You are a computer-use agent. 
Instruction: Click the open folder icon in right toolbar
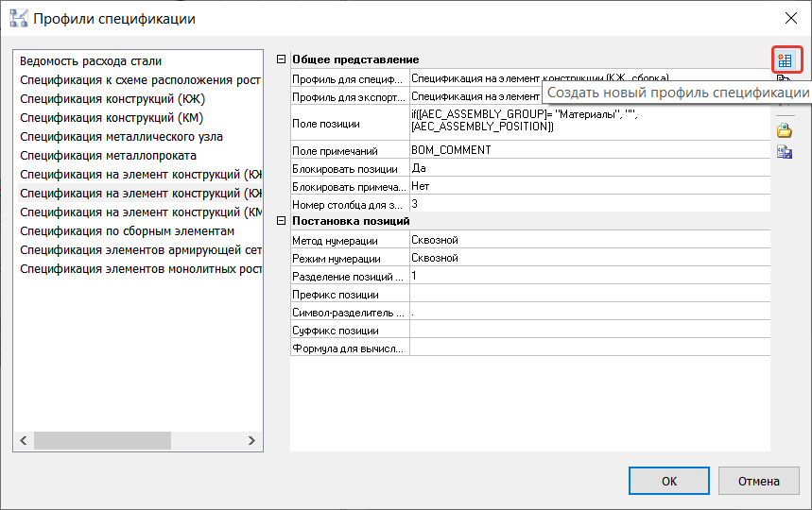click(784, 131)
